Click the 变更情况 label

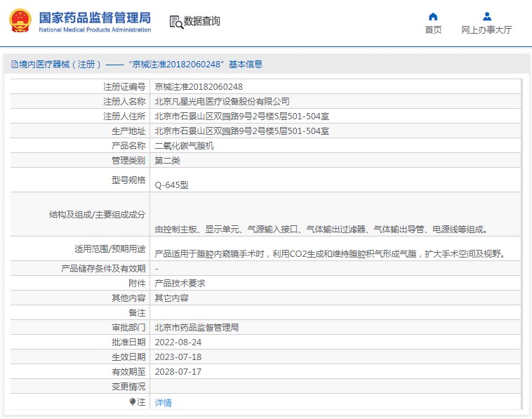coord(128,387)
